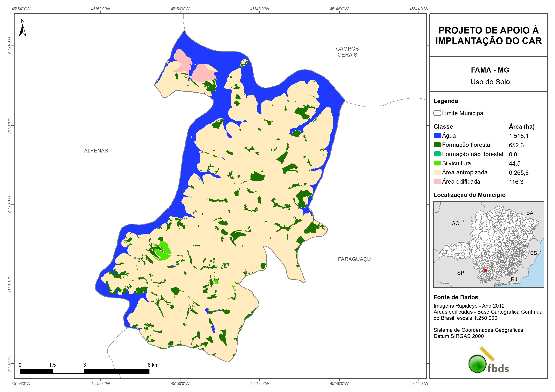Click the ALFENAS municipality label
Viewport: 555px width, 392px height.
tap(96, 151)
